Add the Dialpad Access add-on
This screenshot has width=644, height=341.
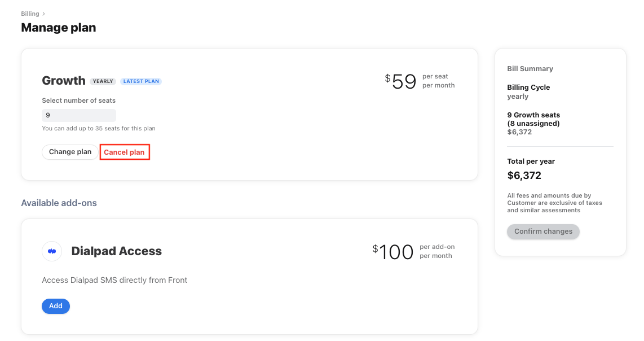pos(55,305)
